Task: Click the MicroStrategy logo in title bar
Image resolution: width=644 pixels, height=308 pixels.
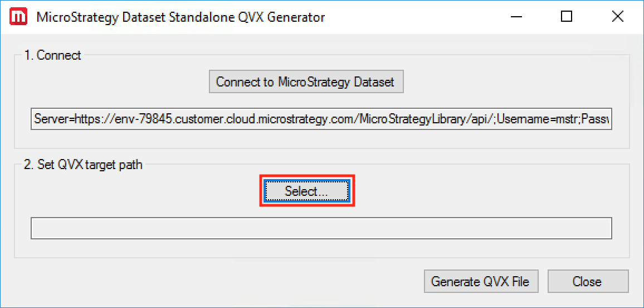Action: (19, 17)
